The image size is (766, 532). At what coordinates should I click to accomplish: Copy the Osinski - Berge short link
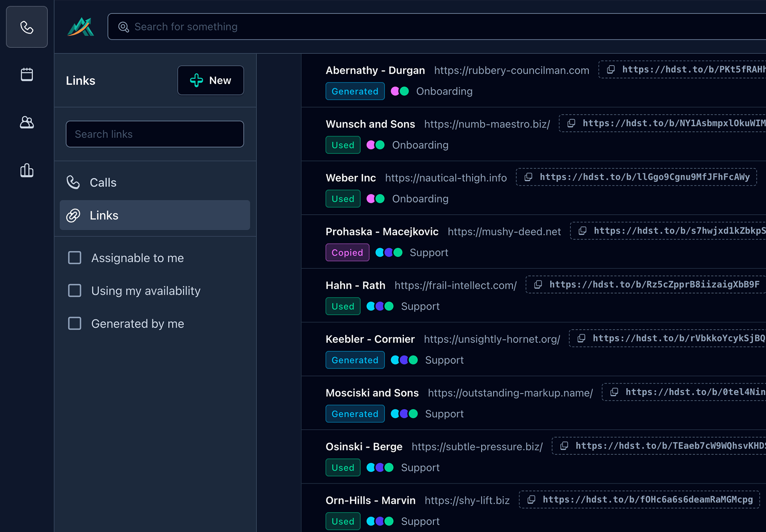click(x=564, y=446)
